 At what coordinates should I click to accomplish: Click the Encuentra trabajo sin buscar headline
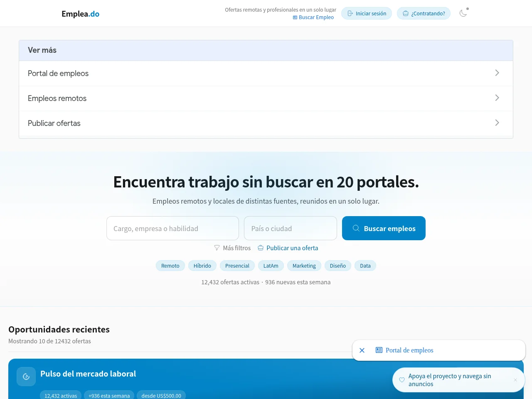click(x=266, y=182)
